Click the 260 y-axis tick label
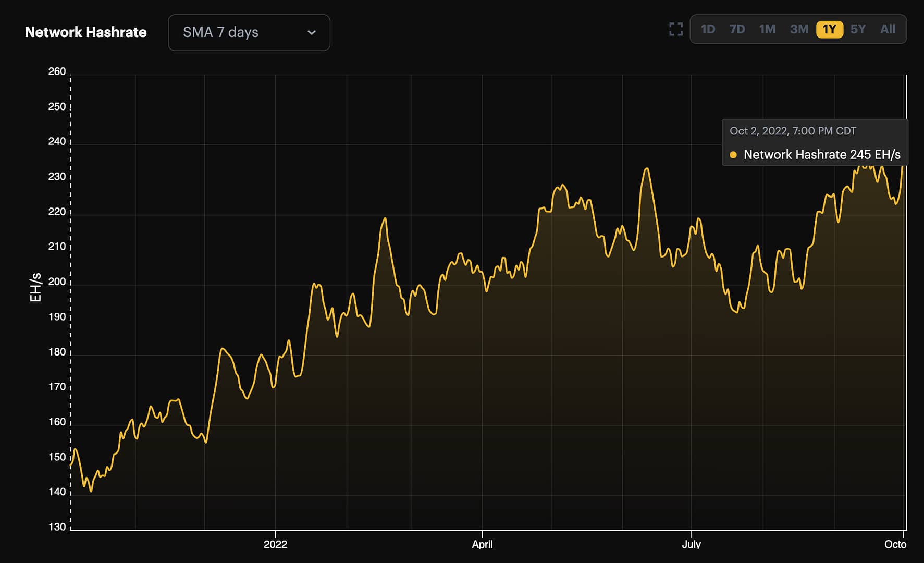Screen dimensions: 924x563 pyautogui.click(x=57, y=71)
